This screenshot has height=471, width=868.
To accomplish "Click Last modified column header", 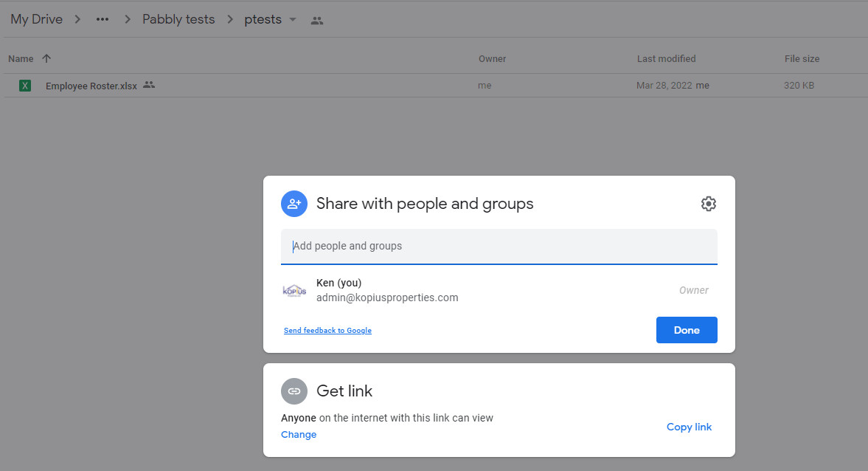I will tap(666, 59).
